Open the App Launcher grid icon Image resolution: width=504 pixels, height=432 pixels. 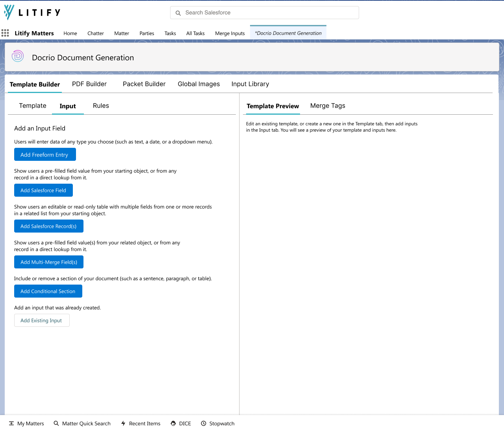(x=5, y=33)
